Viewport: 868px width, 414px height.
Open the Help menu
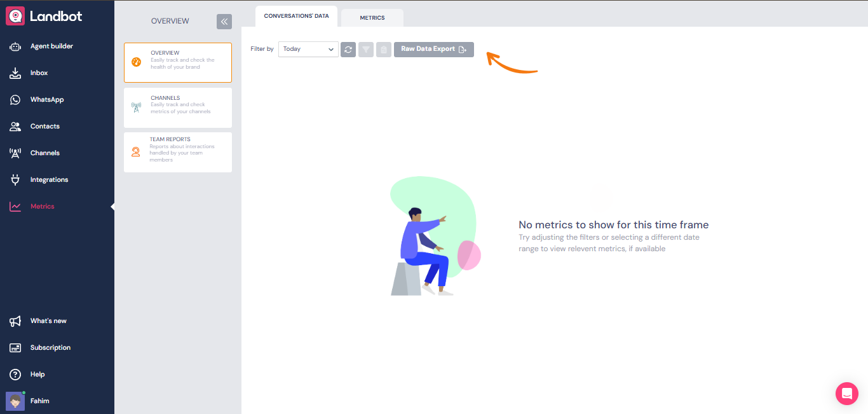(37, 375)
